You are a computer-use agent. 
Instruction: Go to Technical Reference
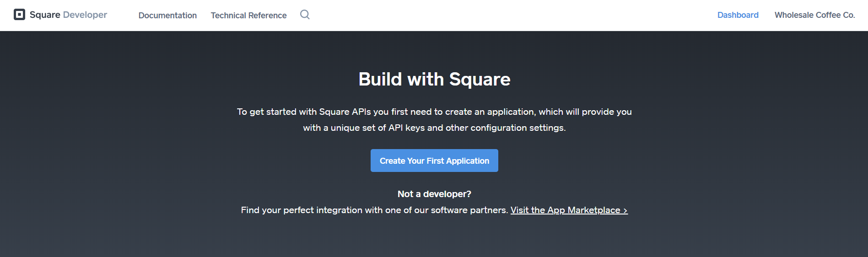tap(248, 15)
